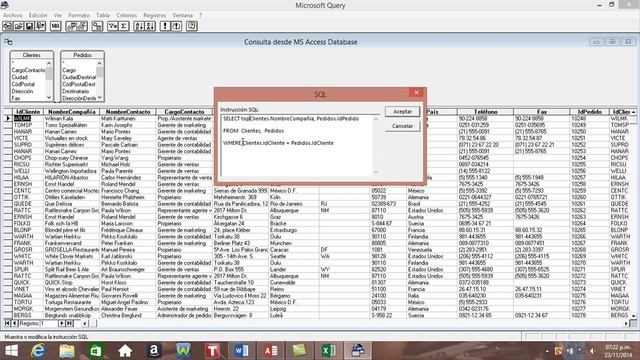640x360 pixels.
Task: Open the Archivo menu
Action: [13, 15]
